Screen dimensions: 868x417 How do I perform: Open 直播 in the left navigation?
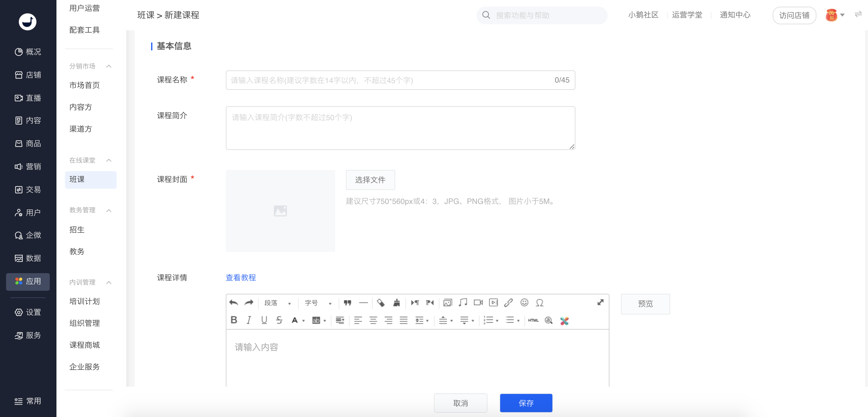[28, 98]
